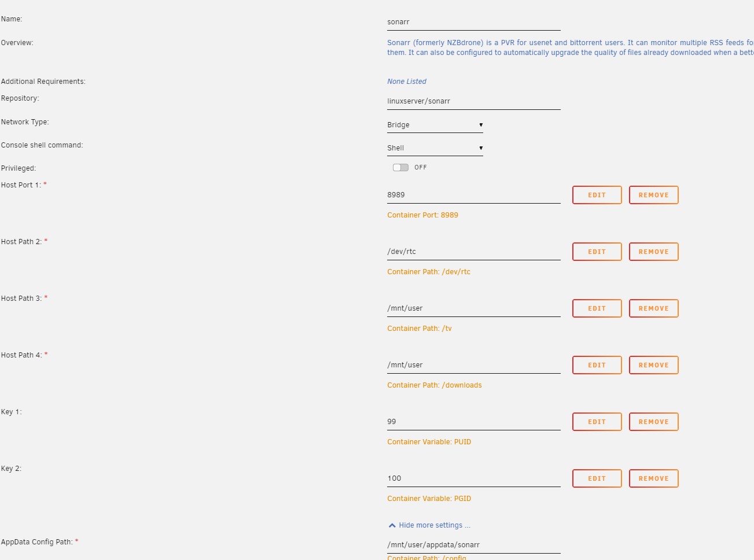Select the Repository field linuxserver/sonarr
The width and height of the screenshot is (754, 560).
click(473, 101)
